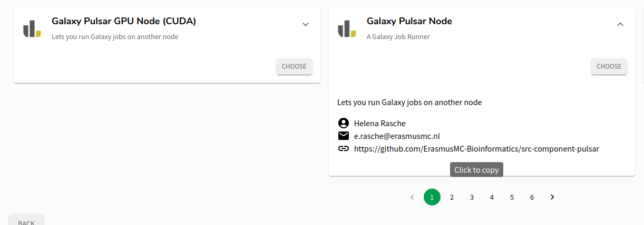Click the person icon beside Helena Rasche
Viewport: 644px width, 225px height.
click(x=344, y=123)
